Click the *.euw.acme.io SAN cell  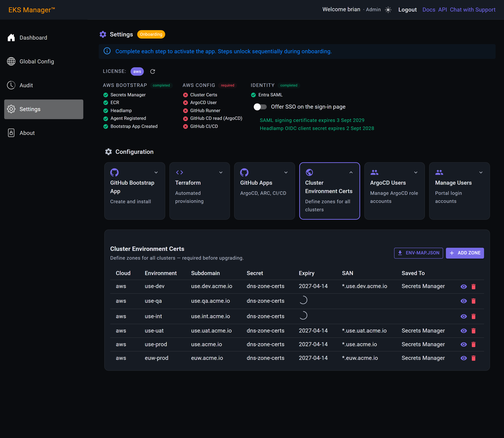pyautogui.click(x=360, y=358)
